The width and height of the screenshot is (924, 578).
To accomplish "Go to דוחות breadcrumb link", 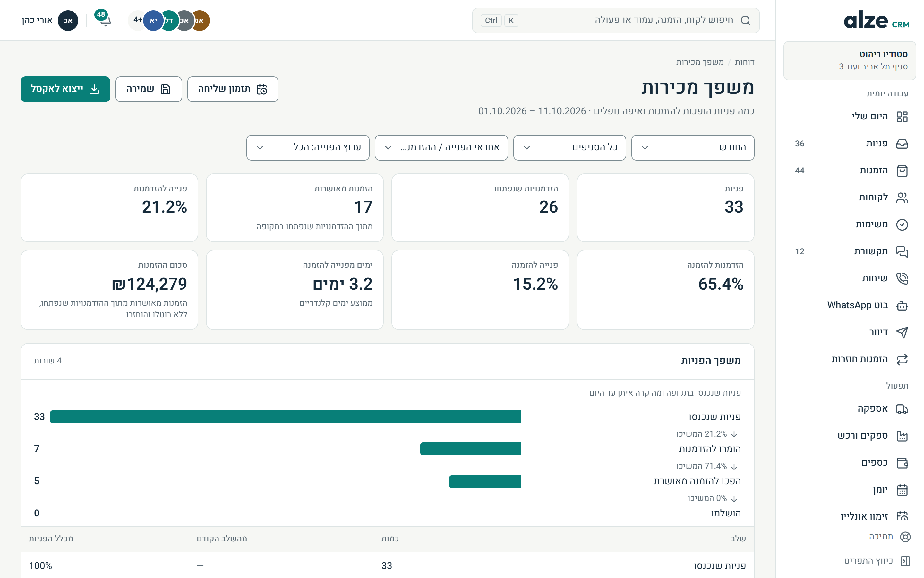I will [x=744, y=62].
